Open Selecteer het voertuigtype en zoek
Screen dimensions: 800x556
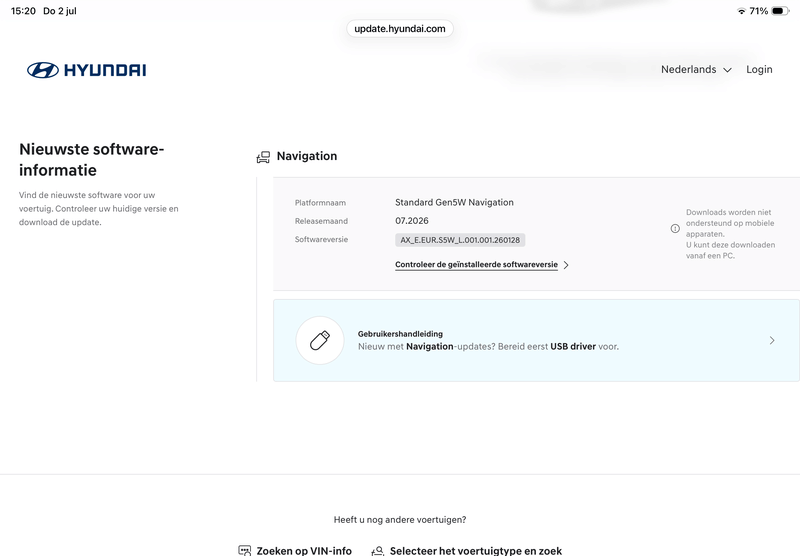click(476, 550)
